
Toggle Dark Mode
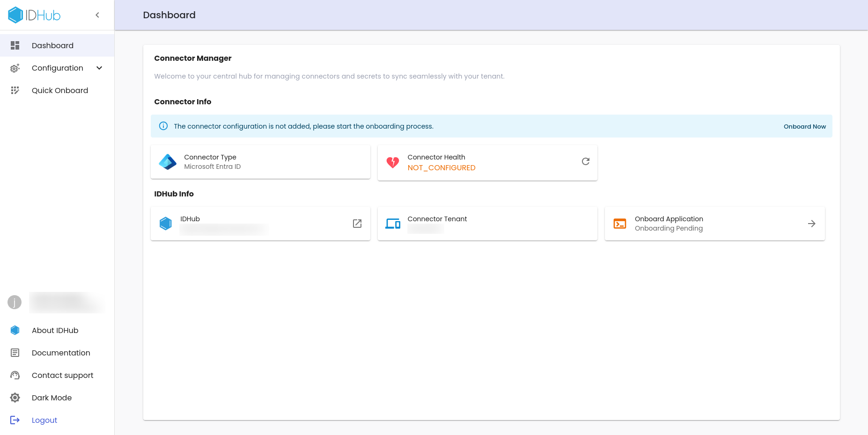51,398
